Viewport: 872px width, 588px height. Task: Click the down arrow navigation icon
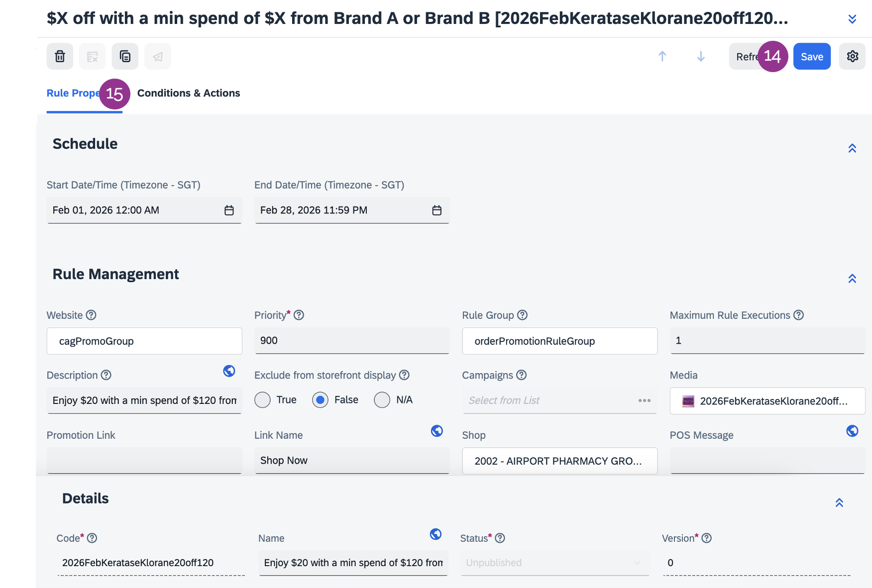click(x=701, y=56)
